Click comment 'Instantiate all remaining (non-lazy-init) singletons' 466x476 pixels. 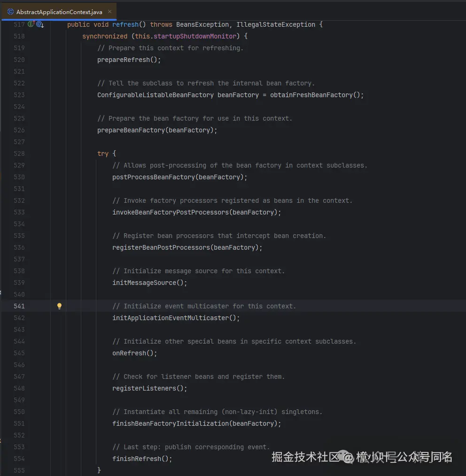tap(217, 412)
